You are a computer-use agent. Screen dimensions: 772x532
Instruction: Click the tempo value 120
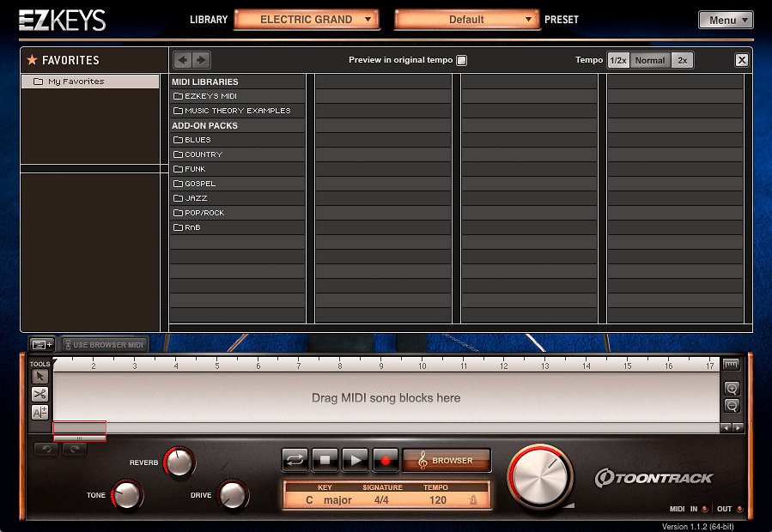pyautogui.click(x=438, y=500)
